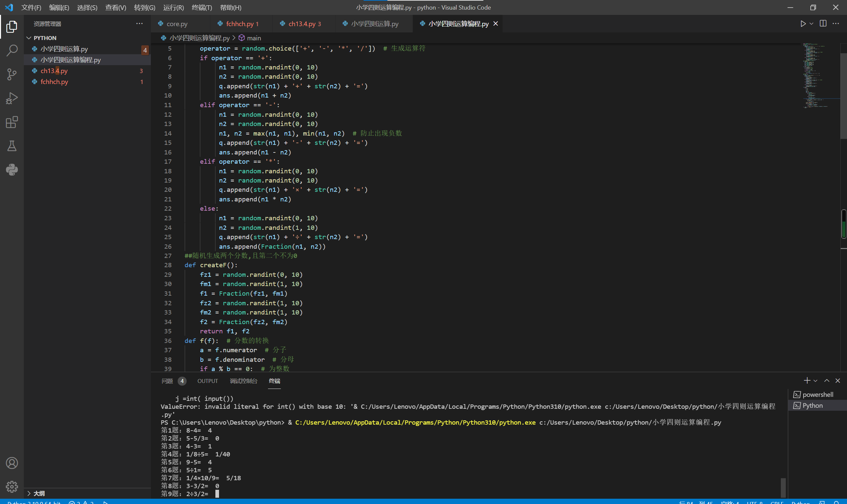Open the Testing flask view
847x504 pixels.
click(12, 146)
